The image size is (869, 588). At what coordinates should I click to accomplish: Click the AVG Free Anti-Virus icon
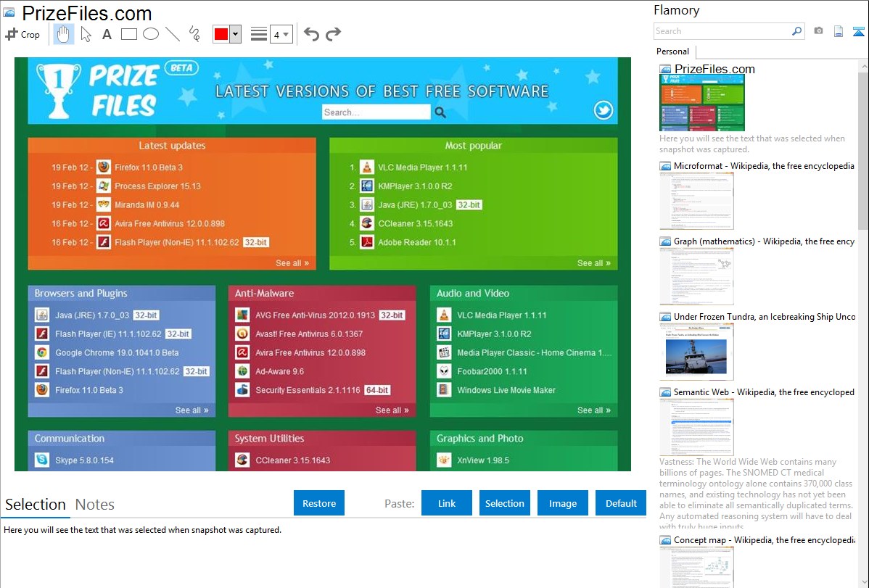(242, 315)
